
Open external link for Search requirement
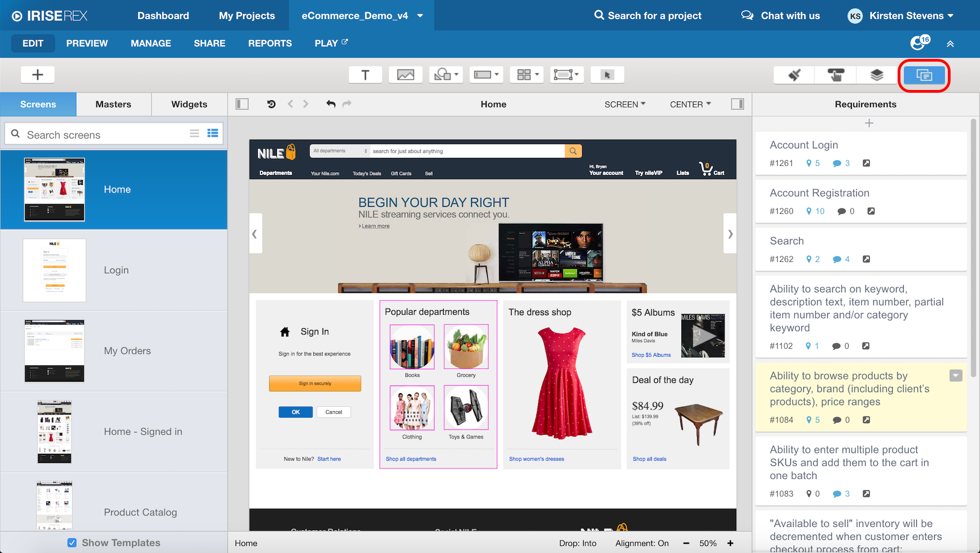point(866,259)
